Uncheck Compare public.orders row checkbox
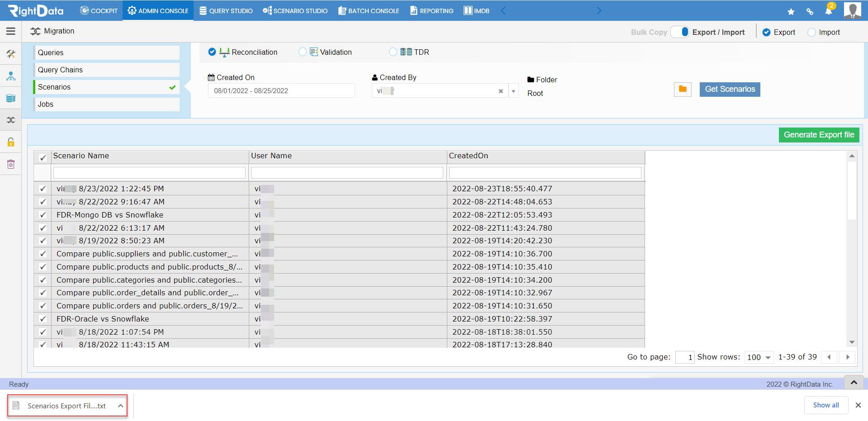Viewport: 868px width, 421px height. (43, 306)
